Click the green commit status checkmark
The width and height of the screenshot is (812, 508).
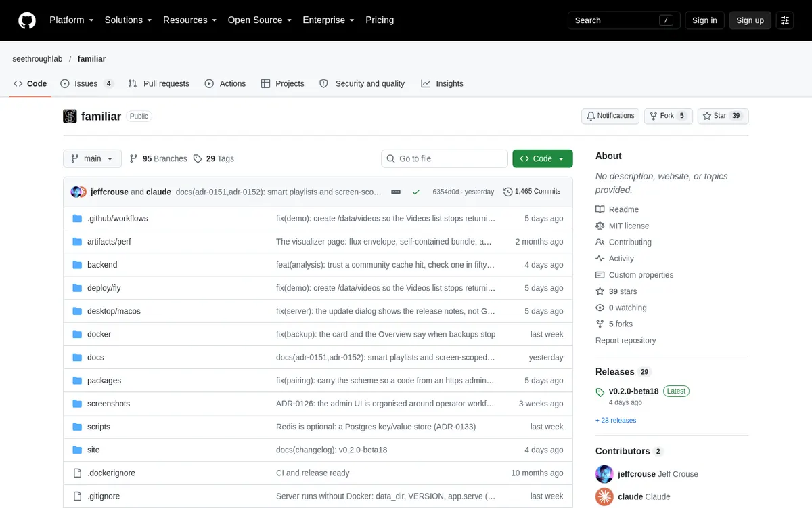(416, 192)
